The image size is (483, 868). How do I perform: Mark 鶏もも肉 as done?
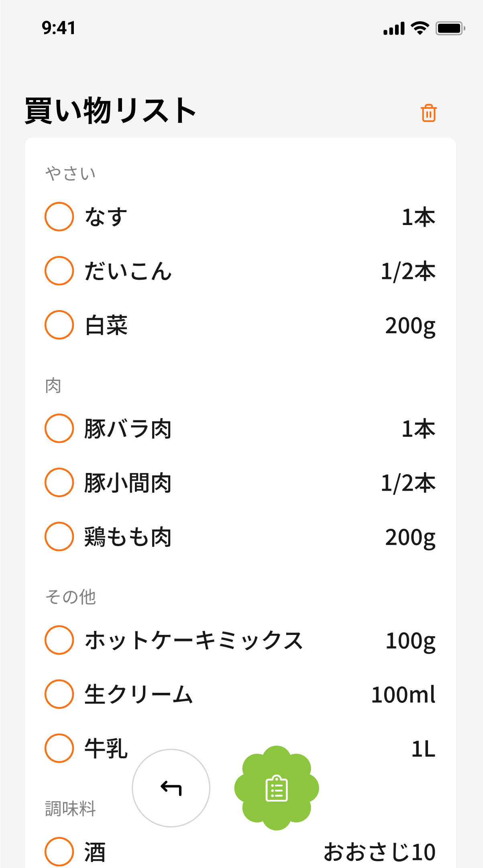(59, 536)
